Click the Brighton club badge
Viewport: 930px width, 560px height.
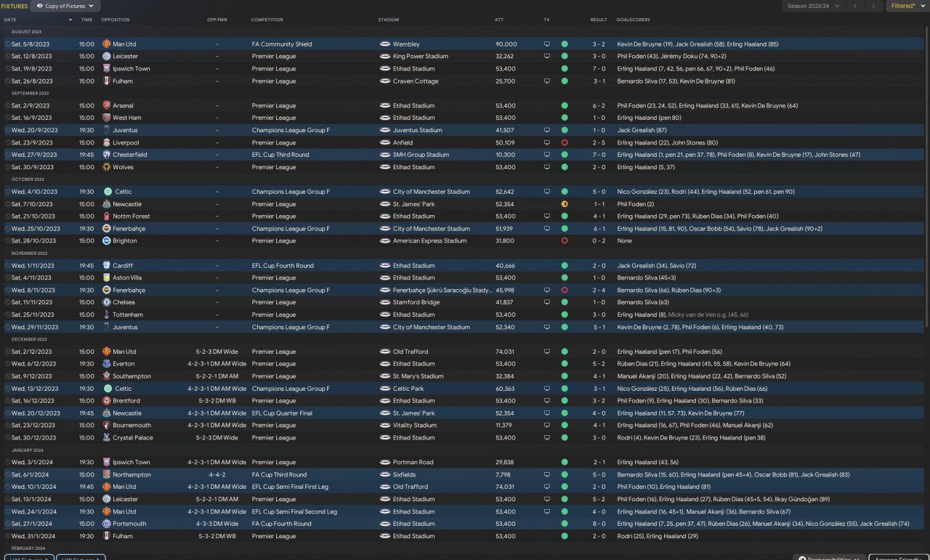click(x=106, y=241)
